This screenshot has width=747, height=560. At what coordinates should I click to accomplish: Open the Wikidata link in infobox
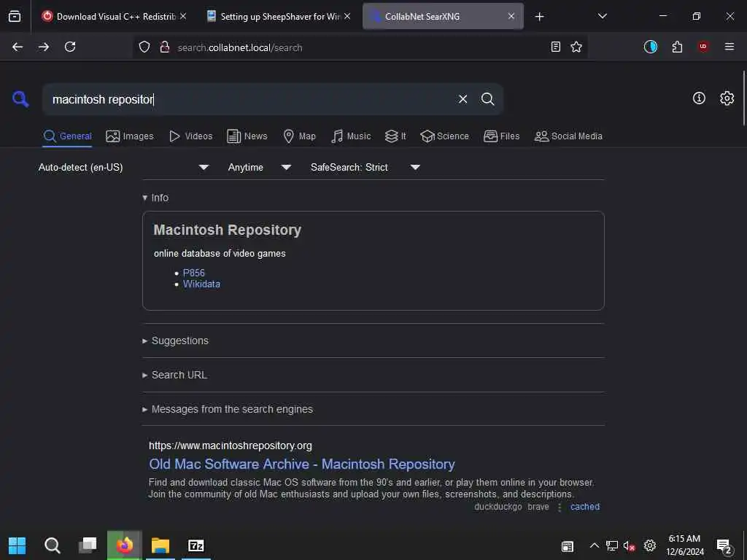pyautogui.click(x=201, y=284)
